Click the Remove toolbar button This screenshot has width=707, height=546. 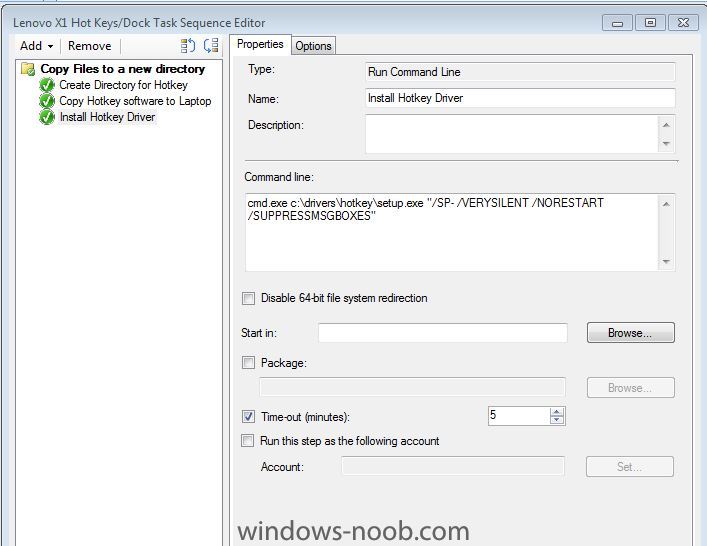coord(89,46)
